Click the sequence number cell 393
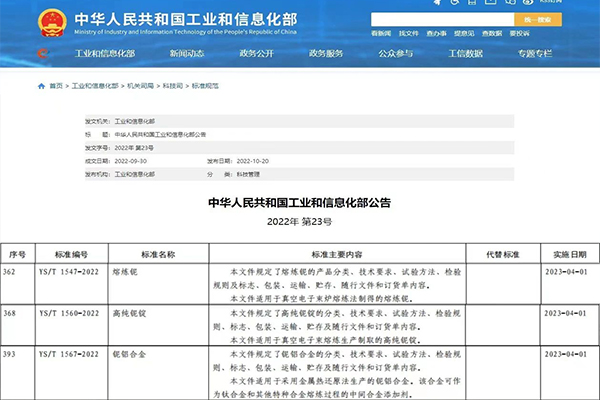This screenshot has width=600, height=400. (9, 354)
